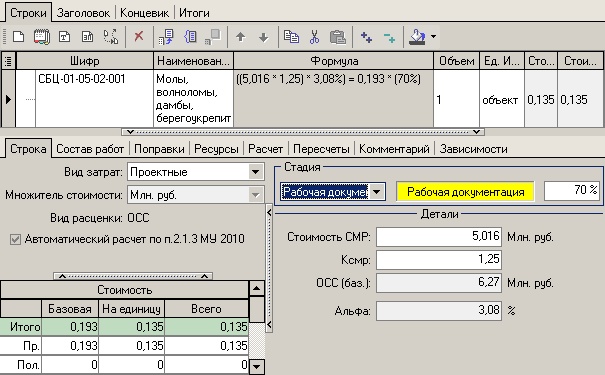
Task: Switch to the Концевик tab
Action: 144,13
